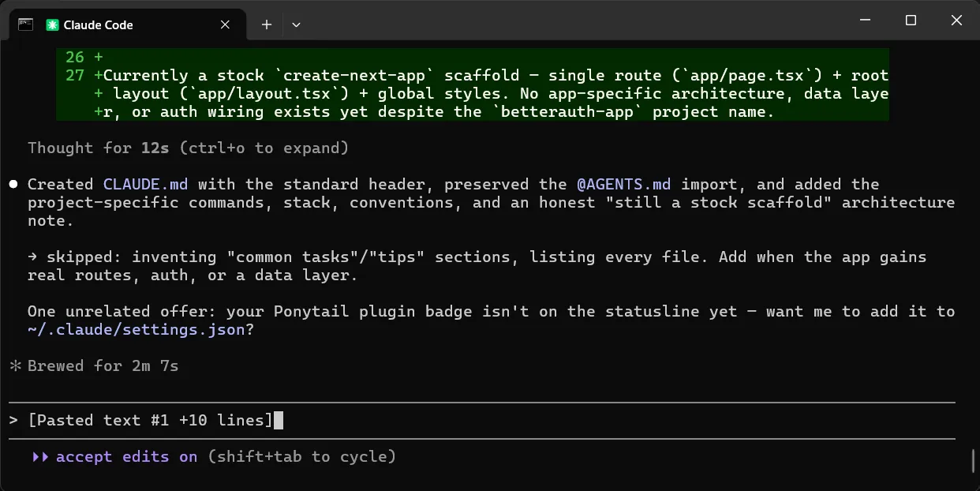This screenshot has width=980, height=491.
Task: Click the diff line numbered 26
Action: [x=473, y=57]
